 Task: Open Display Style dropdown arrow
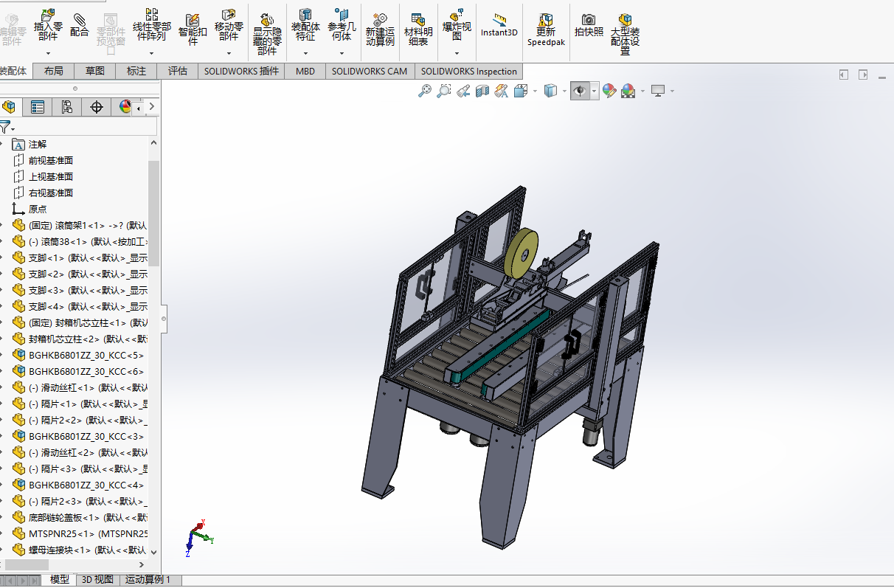[564, 91]
